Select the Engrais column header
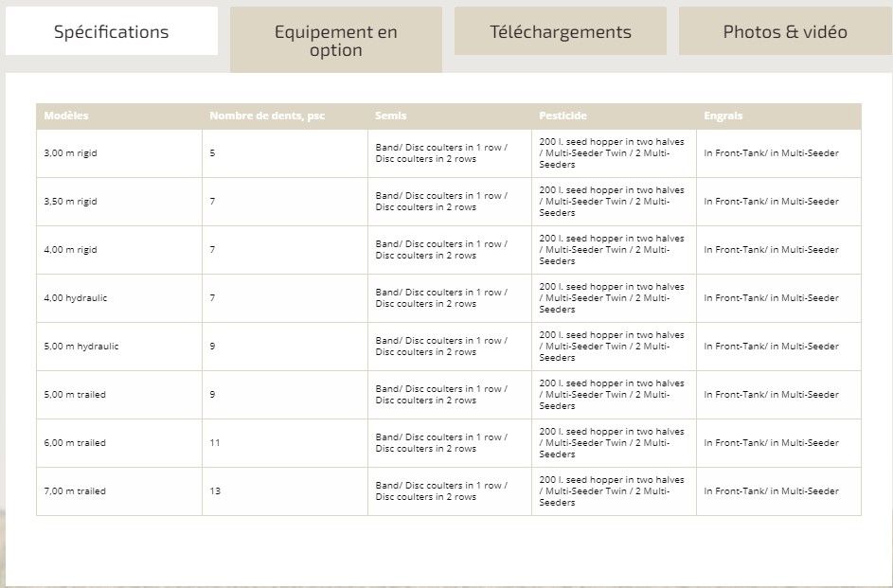Screen dimensions: 893x588 click(723, 116)
